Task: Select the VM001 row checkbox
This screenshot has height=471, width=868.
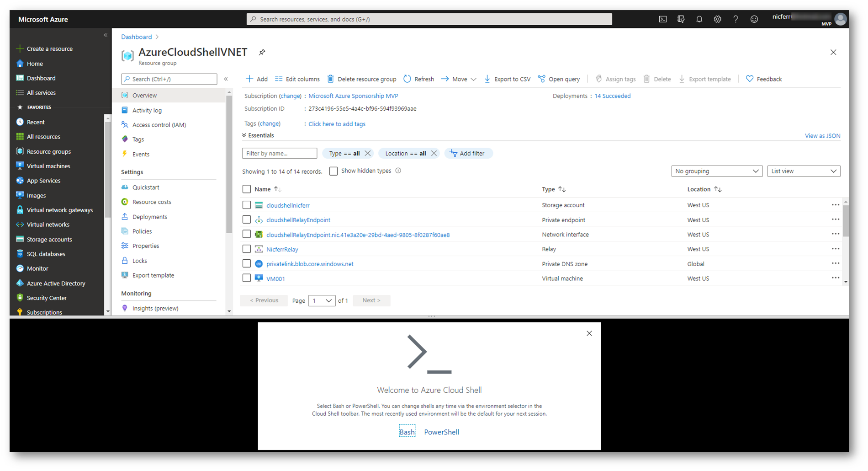Action: [x=247, y=278]
